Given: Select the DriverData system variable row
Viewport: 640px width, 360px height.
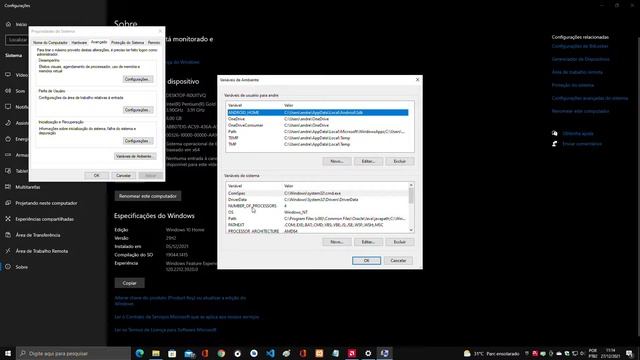Looking at the screenshot, I should pyautogui.click(x=318, y=200).
